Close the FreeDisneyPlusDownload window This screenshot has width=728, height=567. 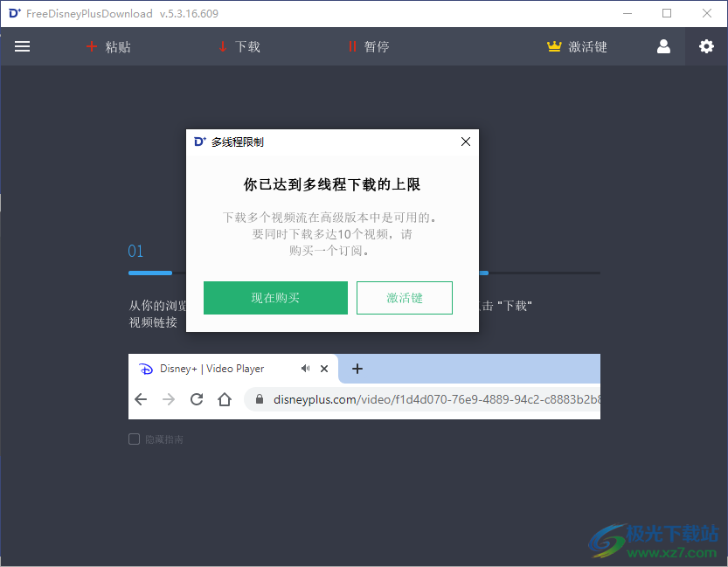(x=707, y=13)
